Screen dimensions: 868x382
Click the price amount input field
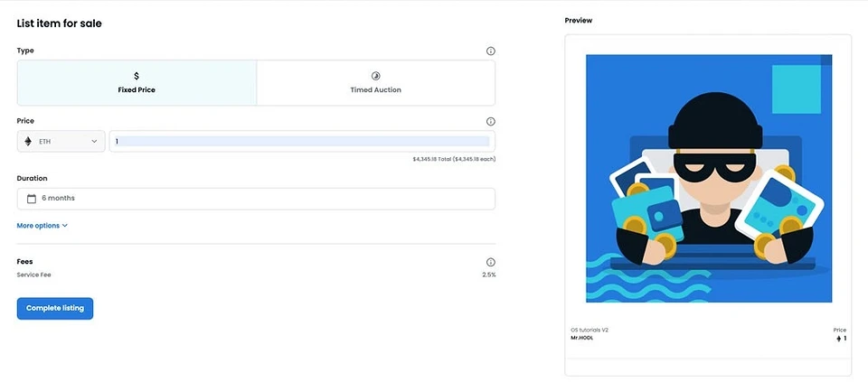tap(302, 142)
